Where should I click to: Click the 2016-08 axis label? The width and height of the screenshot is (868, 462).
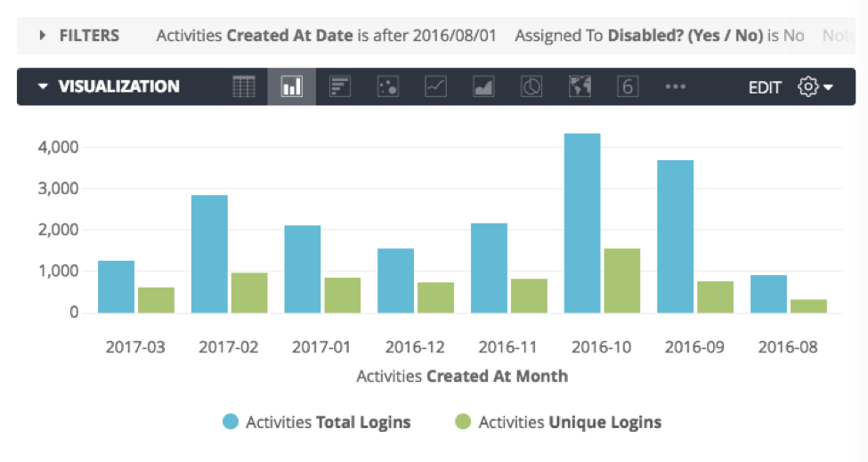(788, 347)
